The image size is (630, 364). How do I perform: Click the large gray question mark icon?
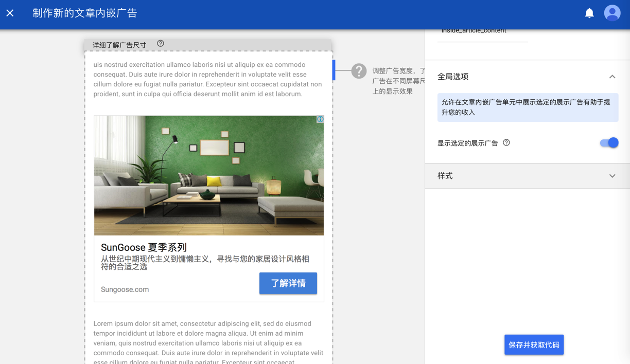pyautogui.click(x=359, y=71)
